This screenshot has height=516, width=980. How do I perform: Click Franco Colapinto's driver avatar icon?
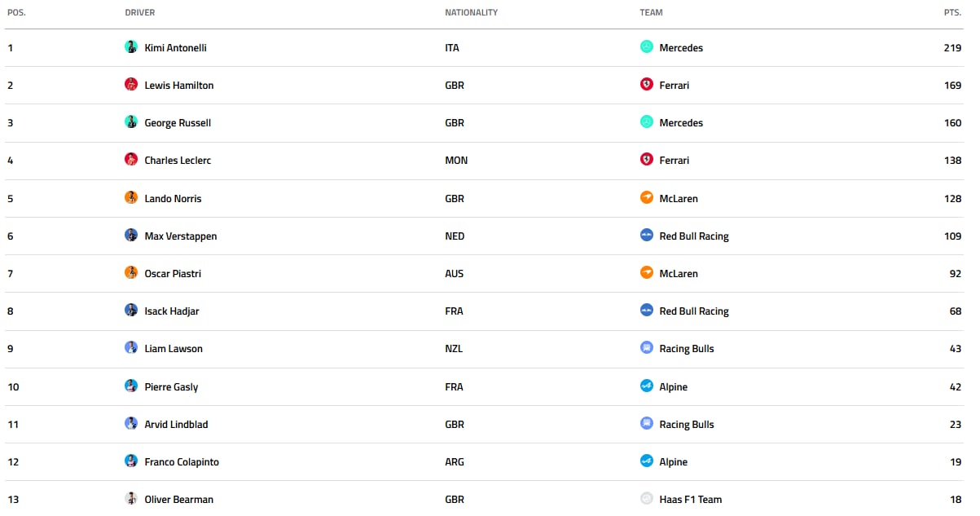point(131,461)
